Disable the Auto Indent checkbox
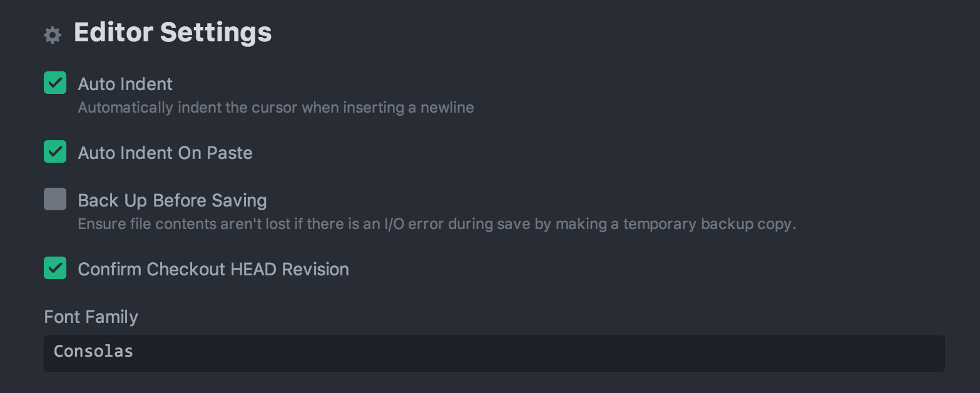 pyautogui.click(x=55, y=82)
